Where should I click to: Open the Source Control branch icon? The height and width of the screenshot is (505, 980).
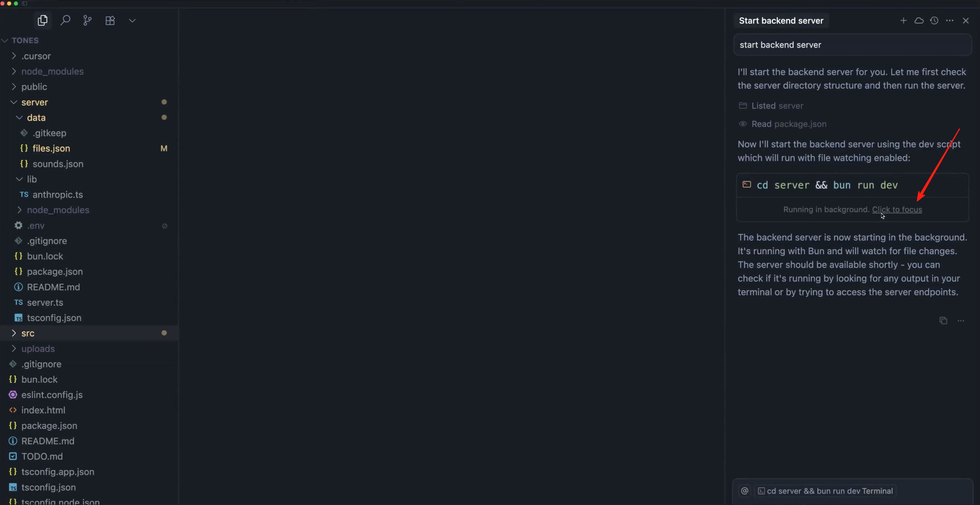87,20
